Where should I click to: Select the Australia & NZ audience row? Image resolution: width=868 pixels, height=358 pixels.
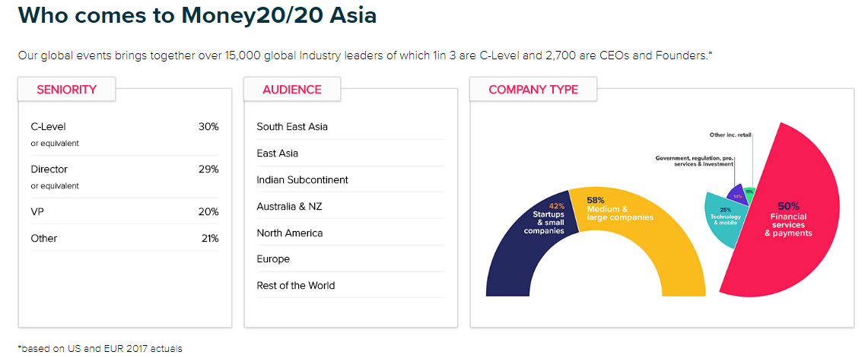tap(290, 207)
